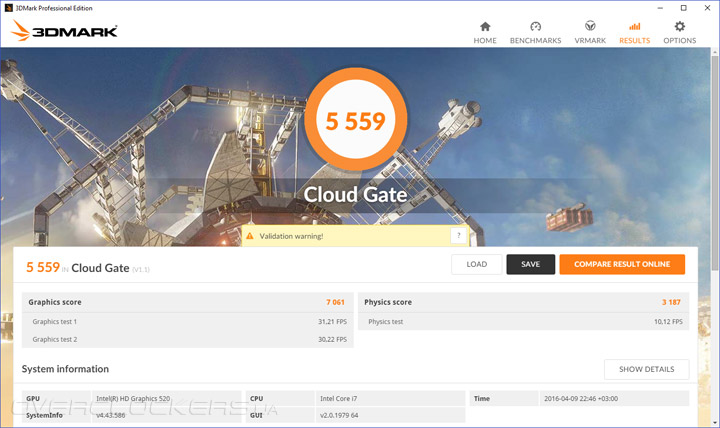Viewport: 720px width, 428px height.
Task: Click the Cloud Gate title banner
Action: [x=355, y=195]
